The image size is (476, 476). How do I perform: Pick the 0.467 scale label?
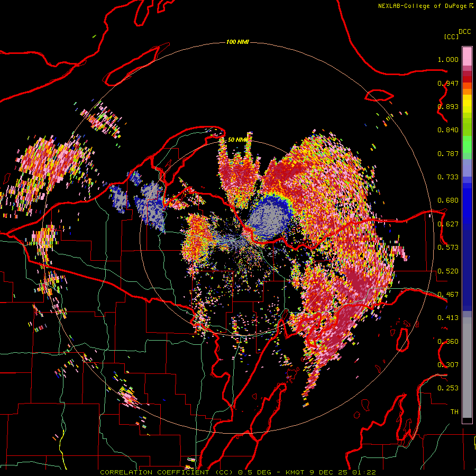click(448, 295)
